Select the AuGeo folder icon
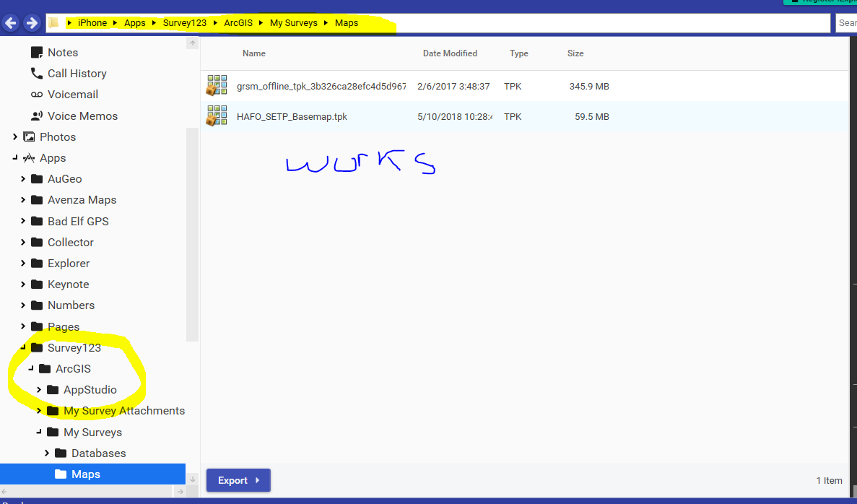This screenshot has width=857, height=504. pyautogui.click(x=37, y=179)
